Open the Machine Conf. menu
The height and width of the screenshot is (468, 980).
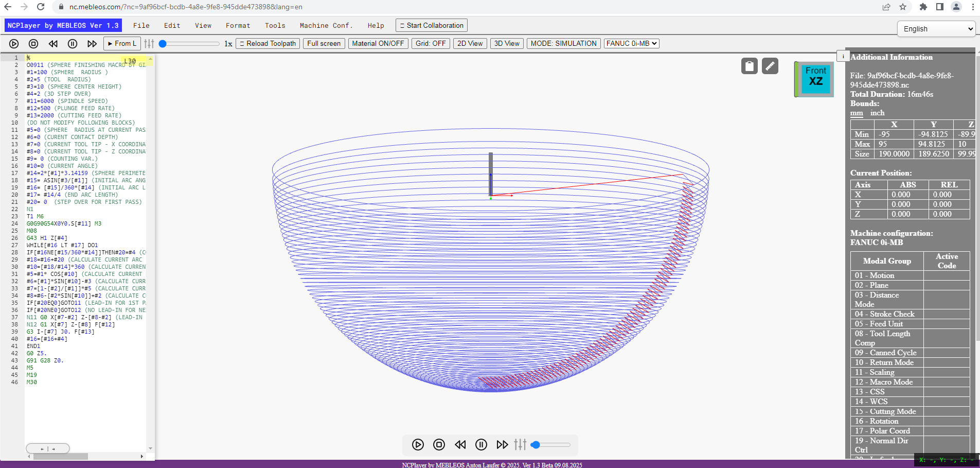pyautogui.click(x=326, y=25)
